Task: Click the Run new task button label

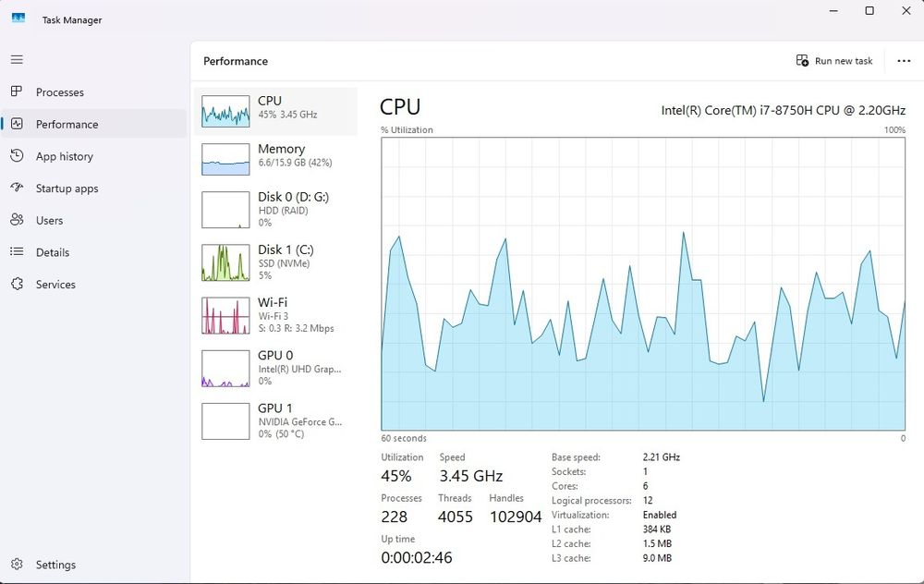Action: click(x=844, y=61)
